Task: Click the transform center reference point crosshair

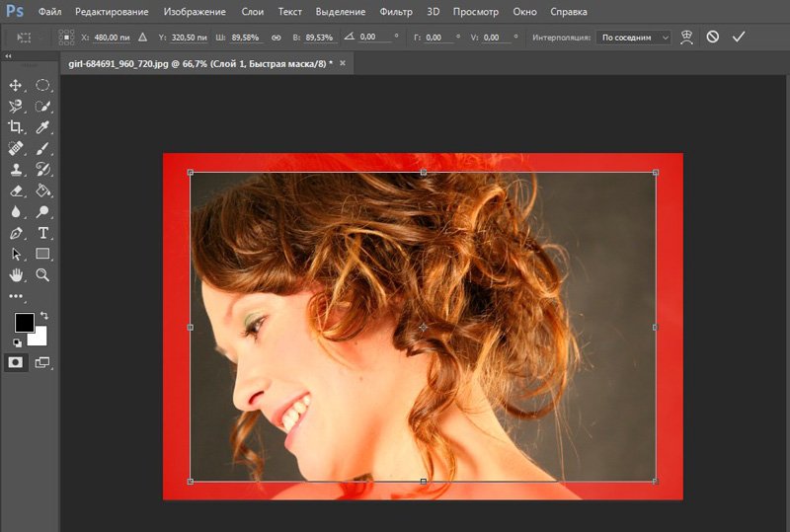Action: tap(423, 328)
